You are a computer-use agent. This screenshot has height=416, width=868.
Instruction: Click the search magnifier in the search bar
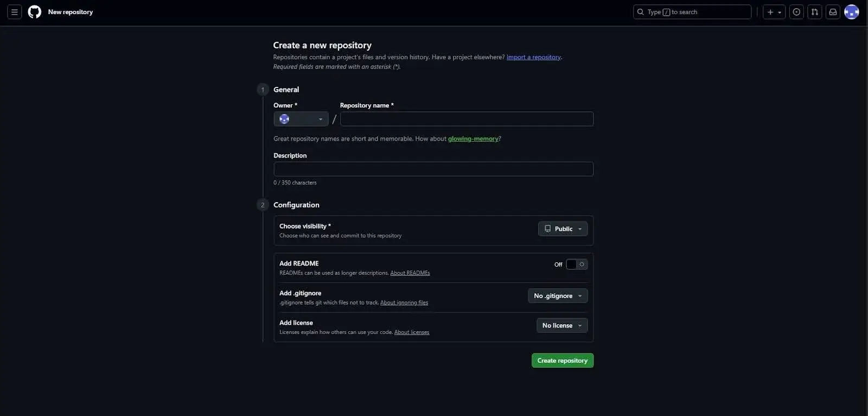[641, 11]
